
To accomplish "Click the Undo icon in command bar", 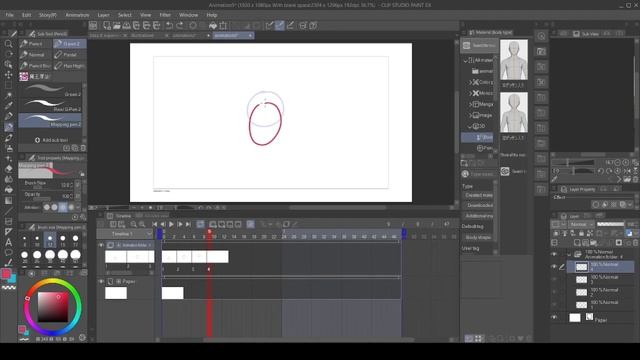I will pos(169,26).
